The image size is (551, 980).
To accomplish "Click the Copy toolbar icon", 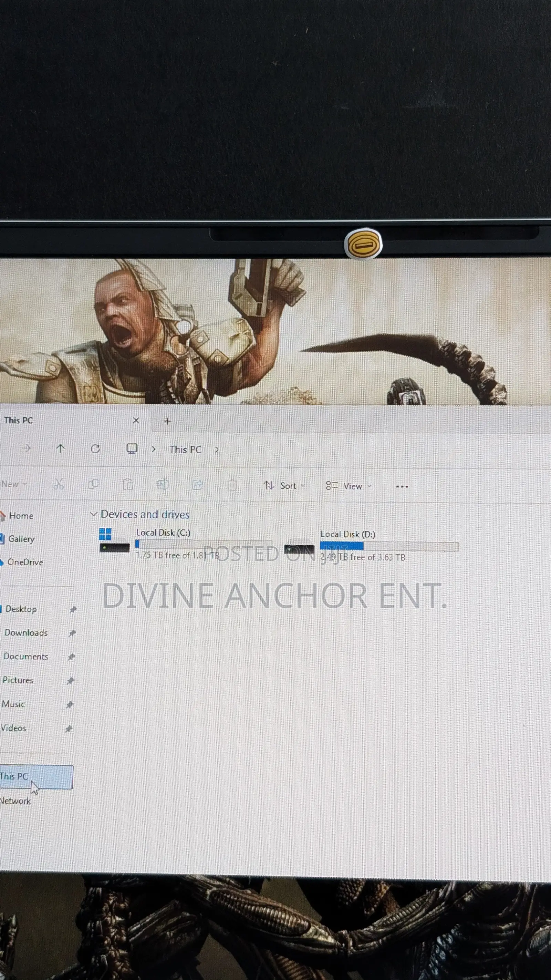I will 93,484.
